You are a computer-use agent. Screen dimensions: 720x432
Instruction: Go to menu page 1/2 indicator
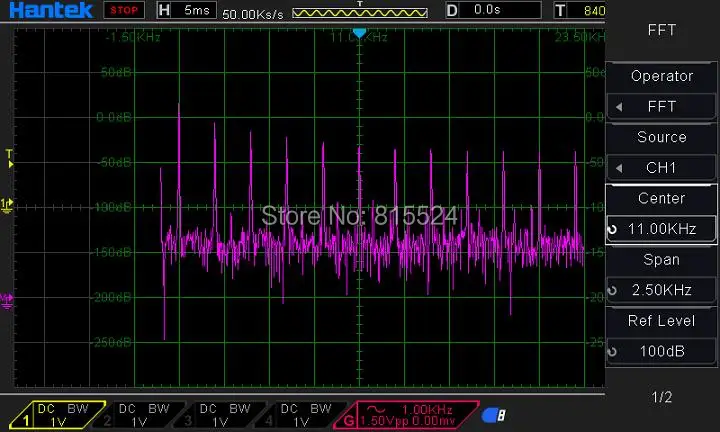click(x=662, y=397)
